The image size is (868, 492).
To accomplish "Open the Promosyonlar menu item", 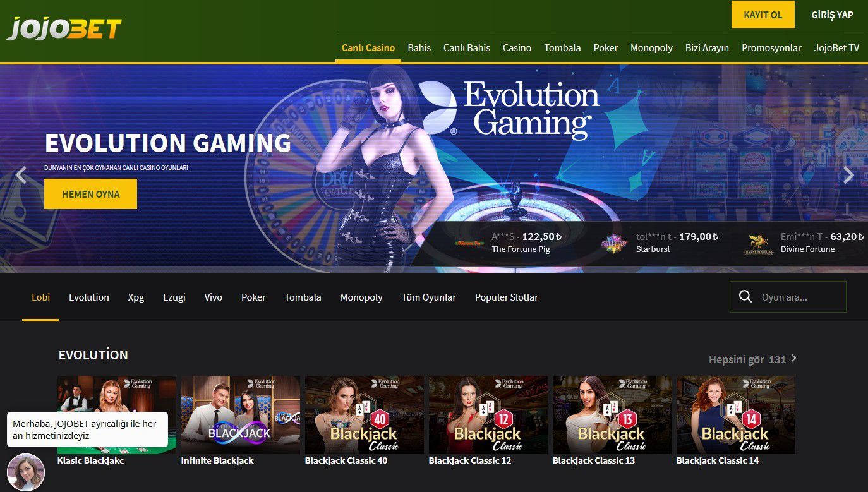I will (771, 48).
